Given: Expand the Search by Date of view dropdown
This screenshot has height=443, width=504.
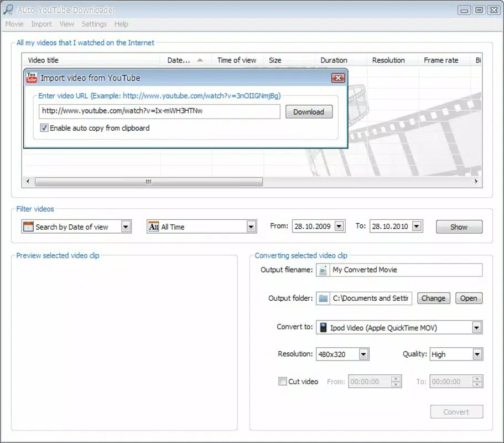Looking at the screenshot, I should 126,226.
